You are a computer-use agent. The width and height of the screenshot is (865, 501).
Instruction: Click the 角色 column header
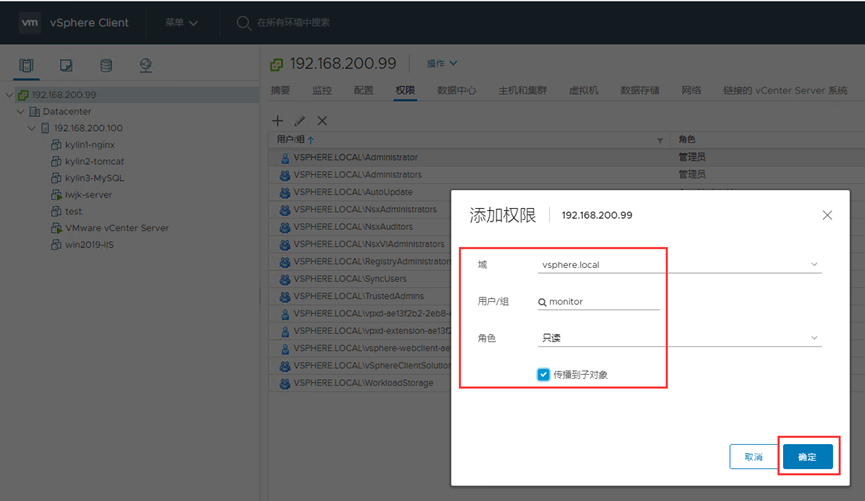[687, 140]
